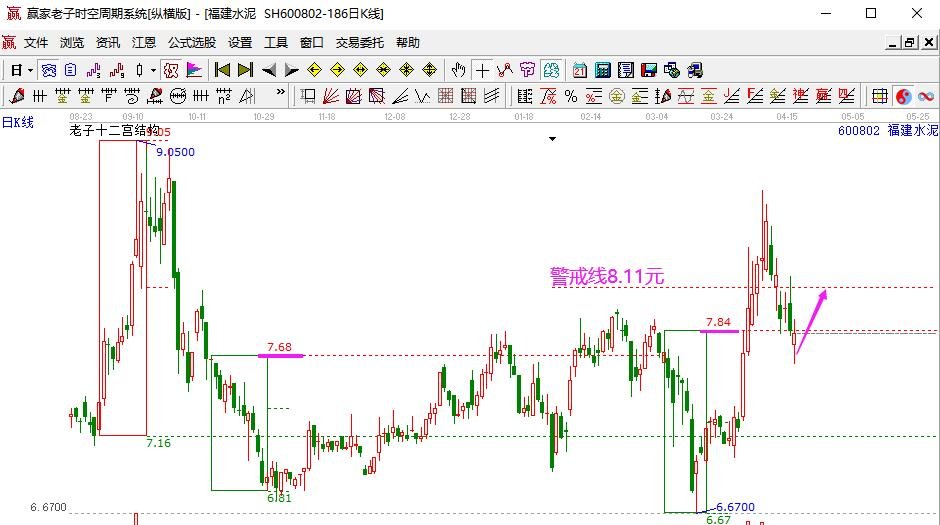Select the red step chart 9 icon
Image resolution: width=940 pixels, height=525 pixels.
[117, 70]
